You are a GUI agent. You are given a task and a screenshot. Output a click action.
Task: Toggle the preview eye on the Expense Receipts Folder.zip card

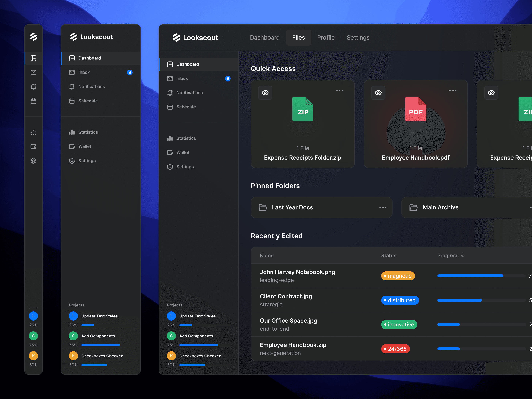point(265,93)
